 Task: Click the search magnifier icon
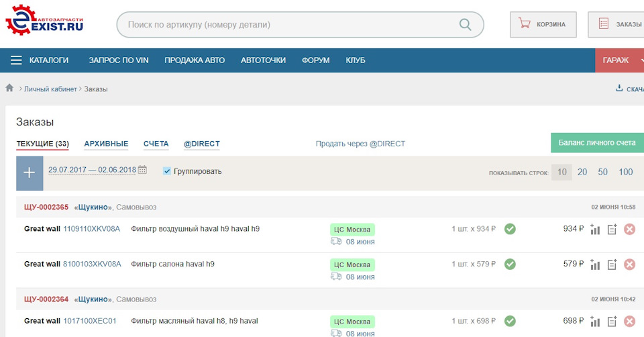click(x=466, y=25)
